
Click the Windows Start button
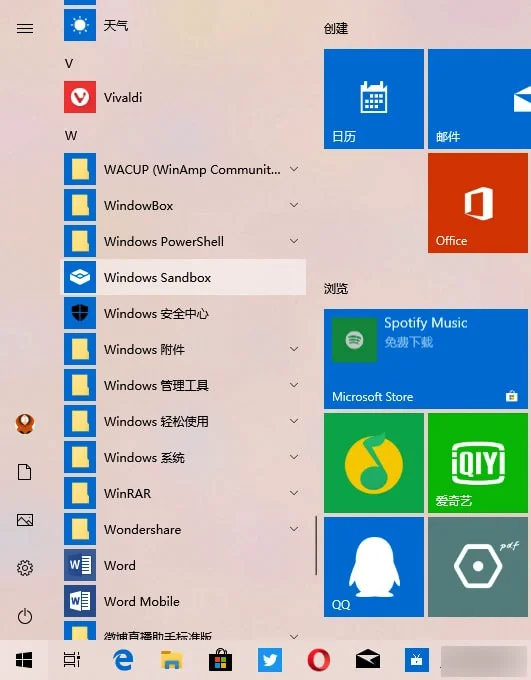tap(24, 660)
